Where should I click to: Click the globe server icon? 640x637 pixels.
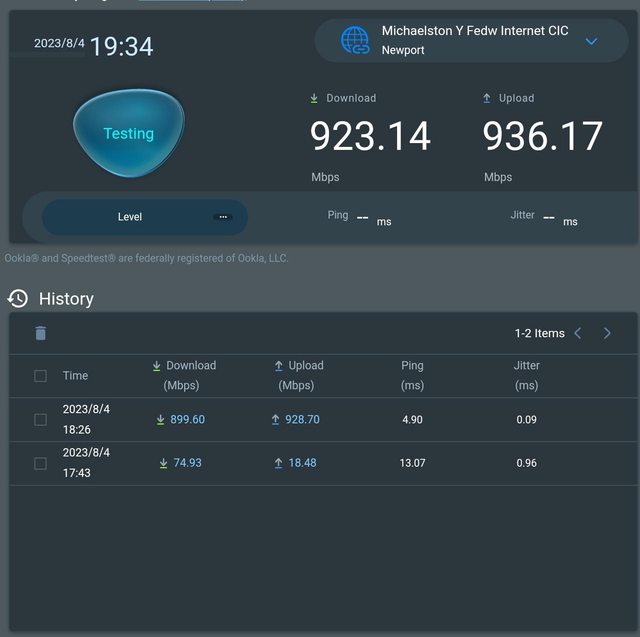355,40
